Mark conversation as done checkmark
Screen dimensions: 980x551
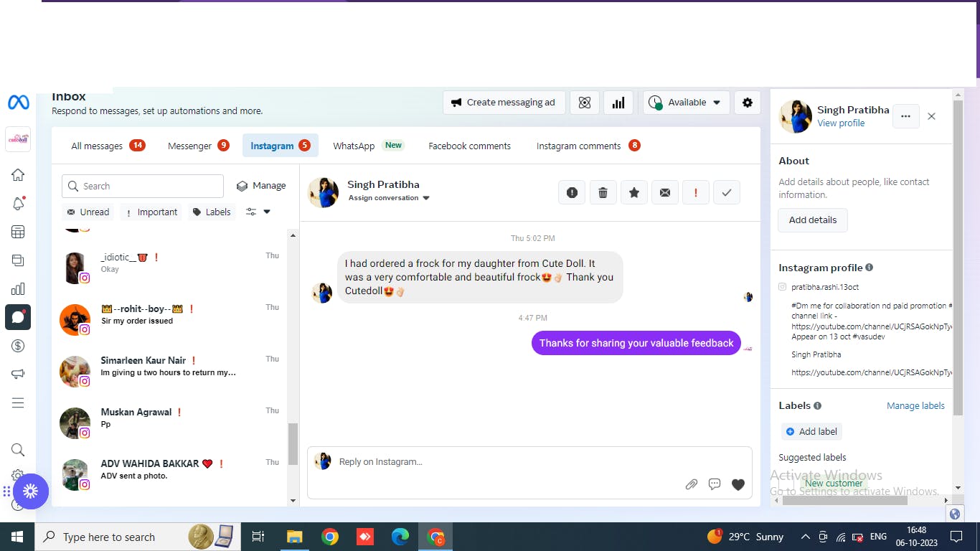727,192
